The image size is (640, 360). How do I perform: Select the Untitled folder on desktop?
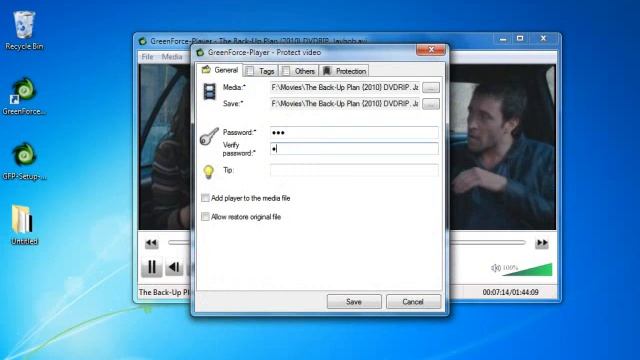[x=24, y=224]
